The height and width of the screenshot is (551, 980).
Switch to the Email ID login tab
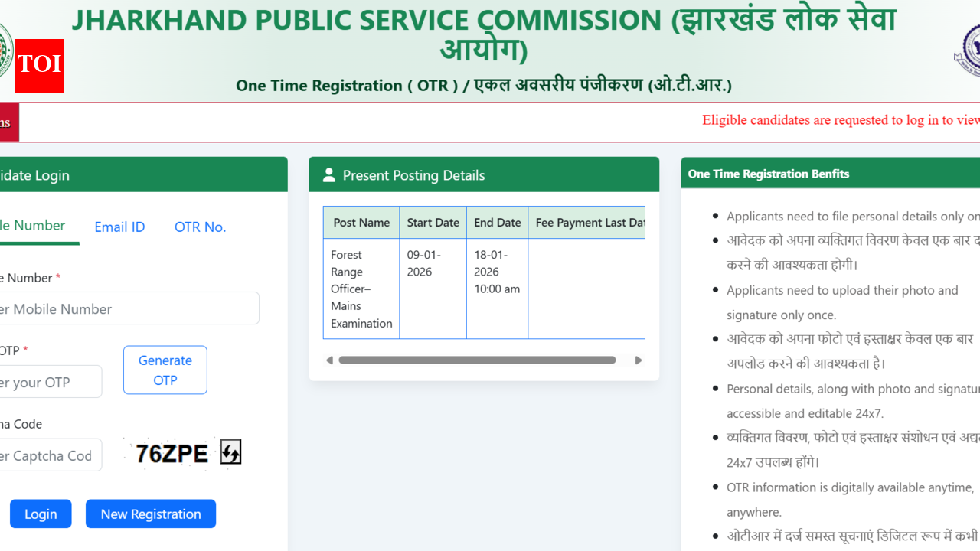pos(119,227)
